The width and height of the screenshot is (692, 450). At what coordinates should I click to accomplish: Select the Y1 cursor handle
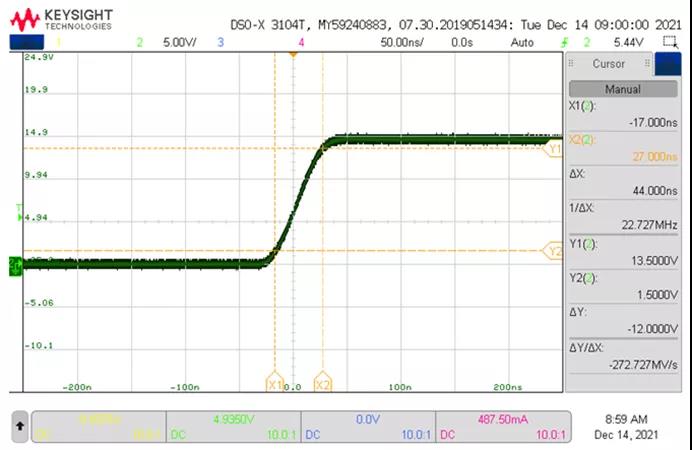coord(554,149)
